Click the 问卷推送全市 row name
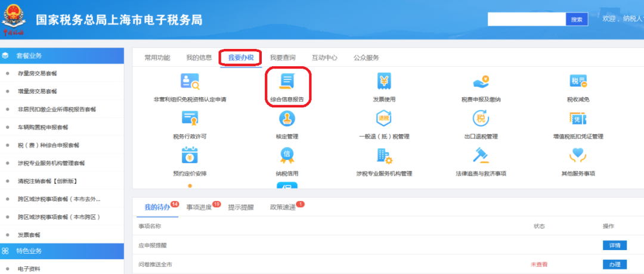This screenshot has height=274, width=644. [155, 264]
